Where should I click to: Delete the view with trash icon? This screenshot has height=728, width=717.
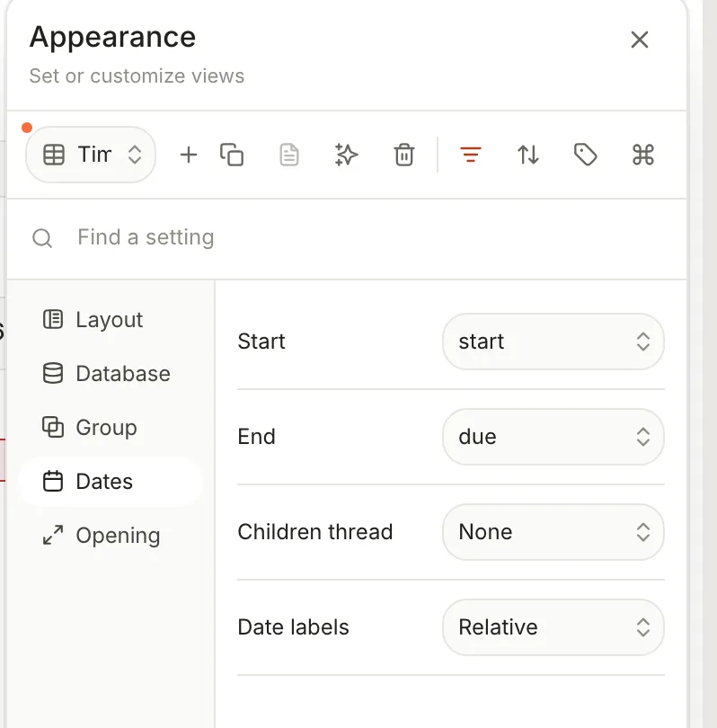pyautogui.click(x=403, y=155)
